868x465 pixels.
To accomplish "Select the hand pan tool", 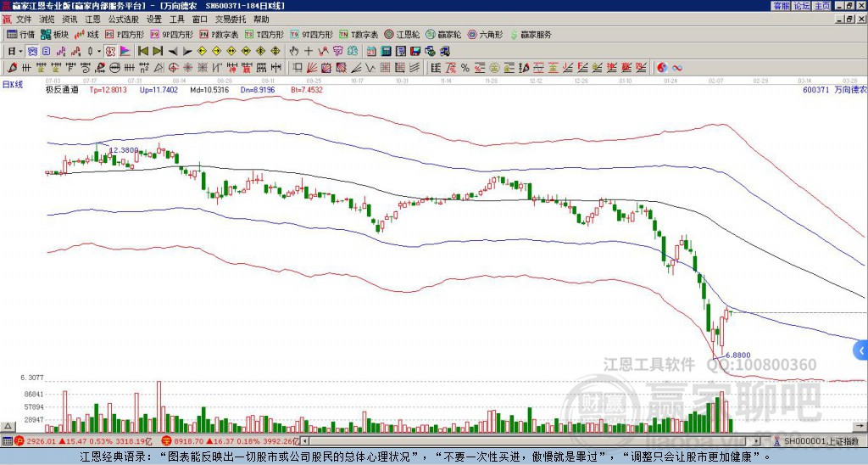I will point(294,52).
